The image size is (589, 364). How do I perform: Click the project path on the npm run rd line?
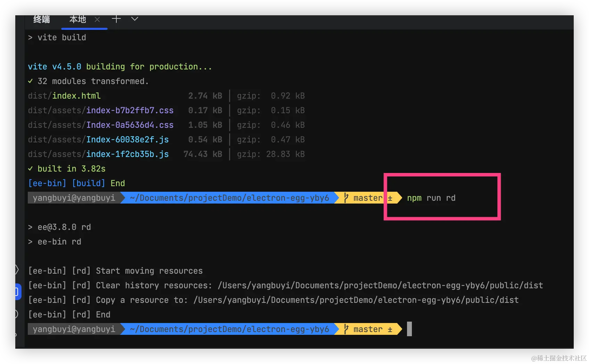[230, 198]
